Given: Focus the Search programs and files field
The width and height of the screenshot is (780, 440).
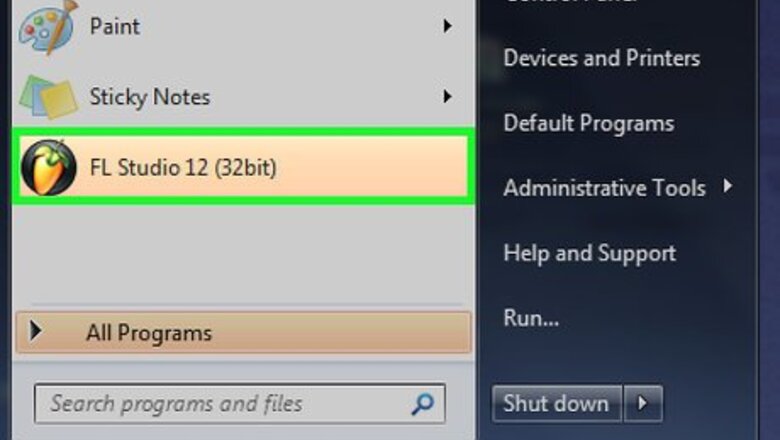Looking at the screenshot, I should pos(240,404).
